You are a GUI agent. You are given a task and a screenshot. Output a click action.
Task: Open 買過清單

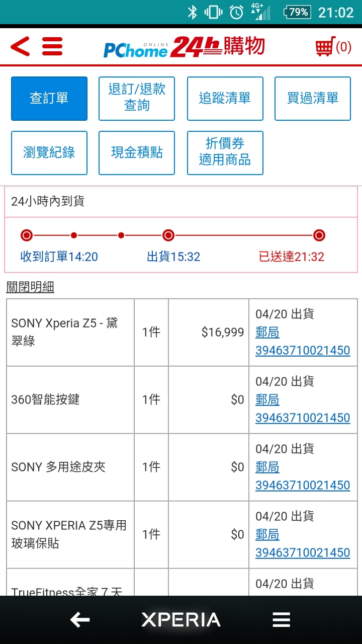(x=313, y=99)
